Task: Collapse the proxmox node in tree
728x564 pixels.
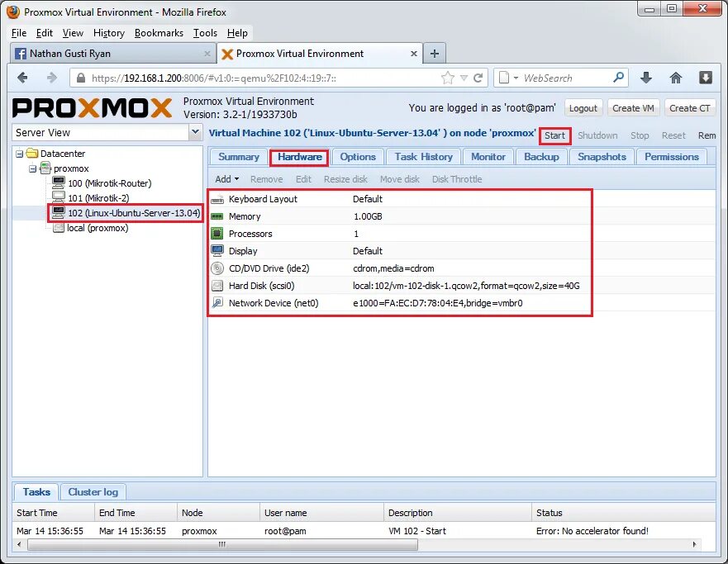Action: (32, 168)
